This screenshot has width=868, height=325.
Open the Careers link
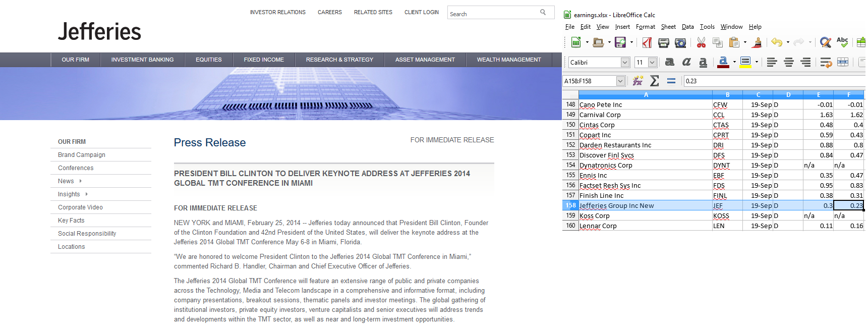(330, 12)
